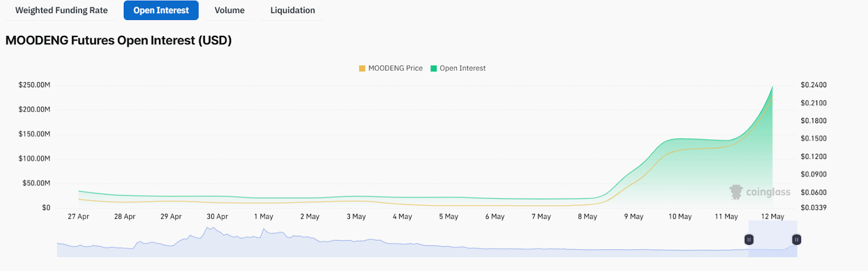The image size is (868, 271).
Task: Click the green Open Interest legend swatch
Action: click(x=433, y=68)
